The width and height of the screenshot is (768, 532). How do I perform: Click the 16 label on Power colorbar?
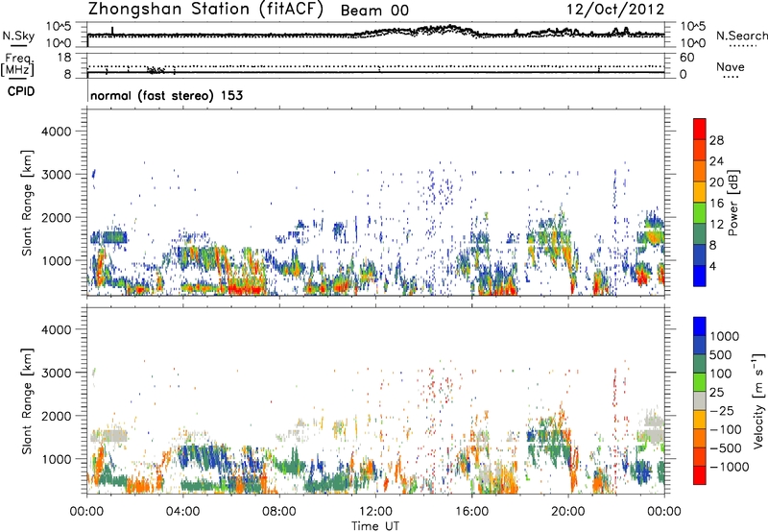[x=716, y=204]
